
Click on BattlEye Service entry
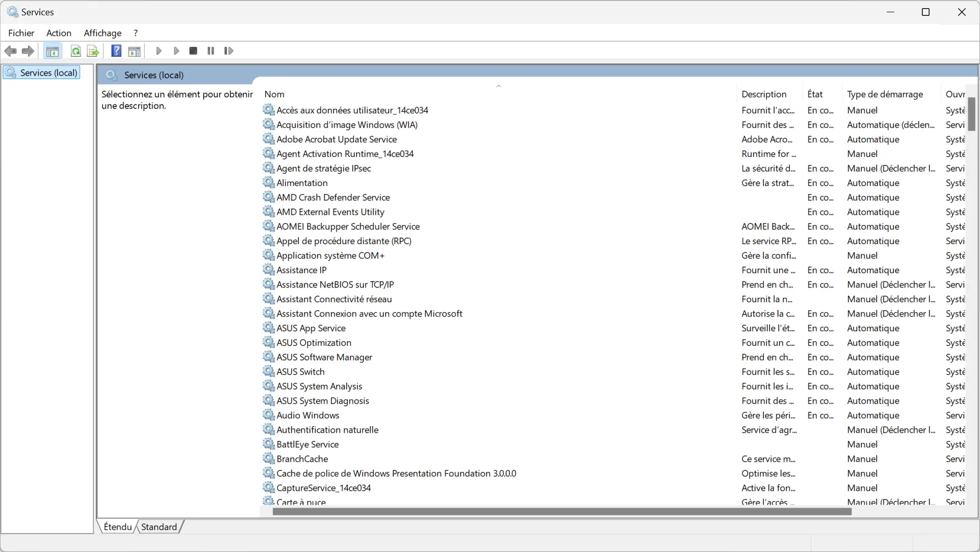[x=307, y=443]
